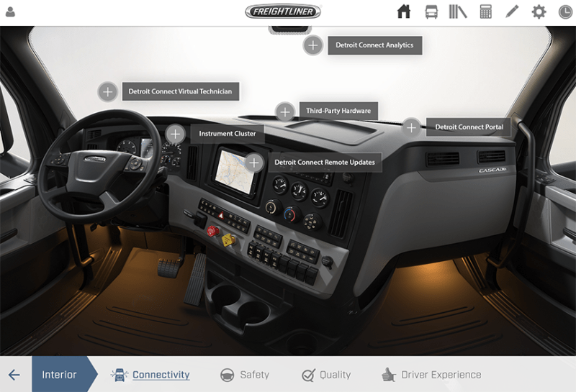Expand the Instrument Cluster plus hotspot
The image size is (576, 392).
pyautogui.click(x=175, y=134)
